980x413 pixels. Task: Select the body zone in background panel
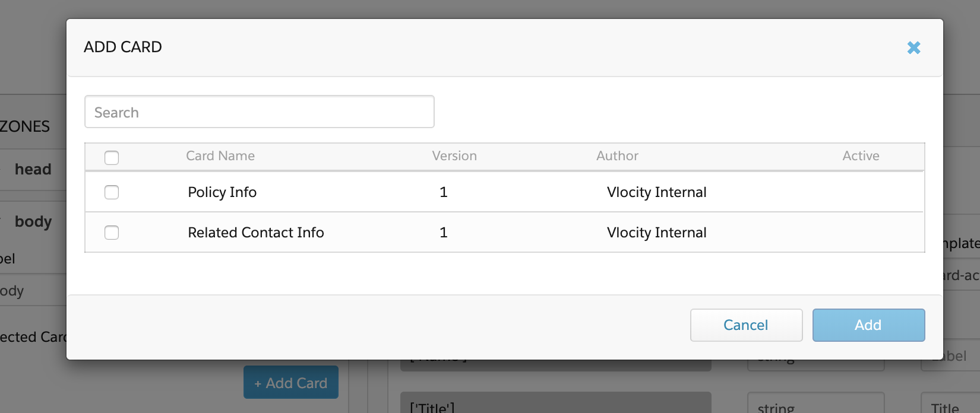(33, 222)
